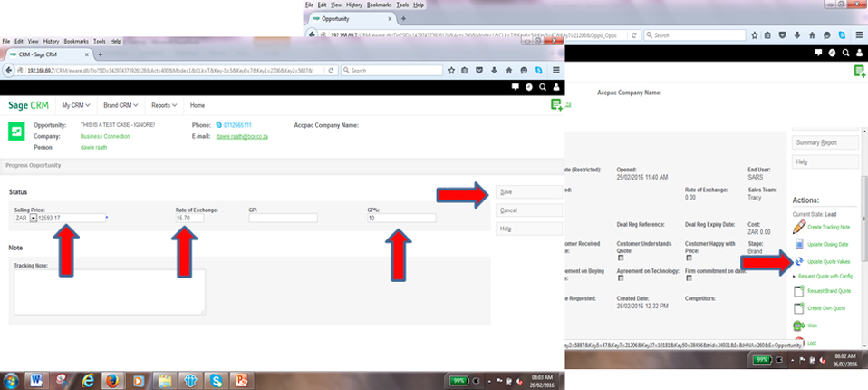Click the bookmark star icon in front Firefox window
Screen dimensions: 868x390
[451, 71]
